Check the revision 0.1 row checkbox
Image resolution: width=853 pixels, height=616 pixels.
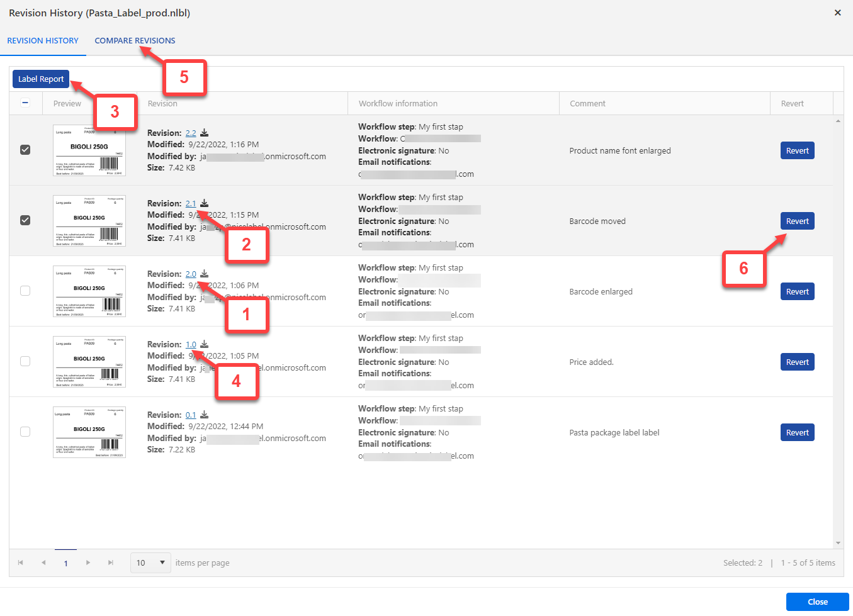[25, 432]
